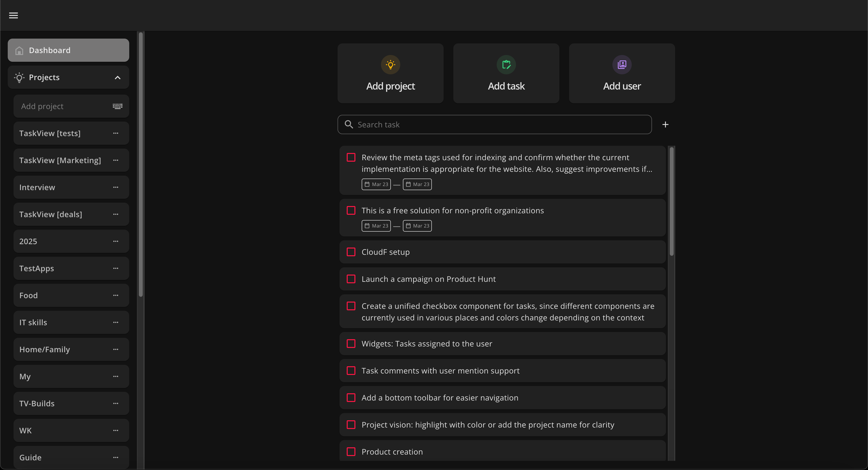
Task: Click the green Add task clipboard icon
Action: 506,64
